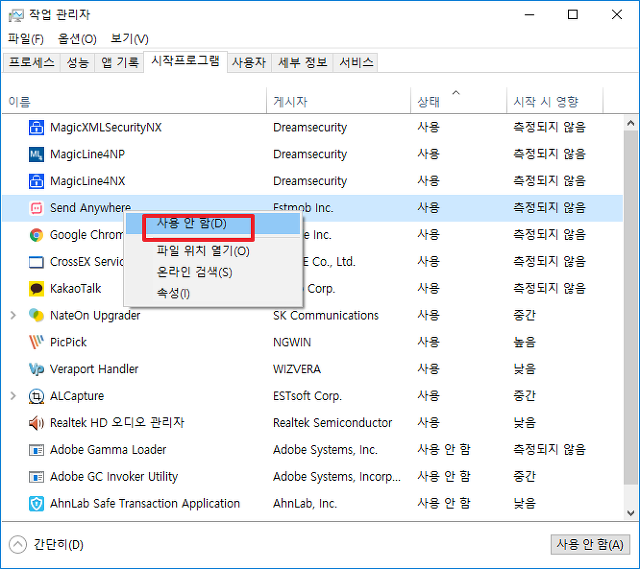Image resolution: width=640 pixels, height=569 pixels.
Task: Close the Task Manager window
Action: click(x=617, y=15)
